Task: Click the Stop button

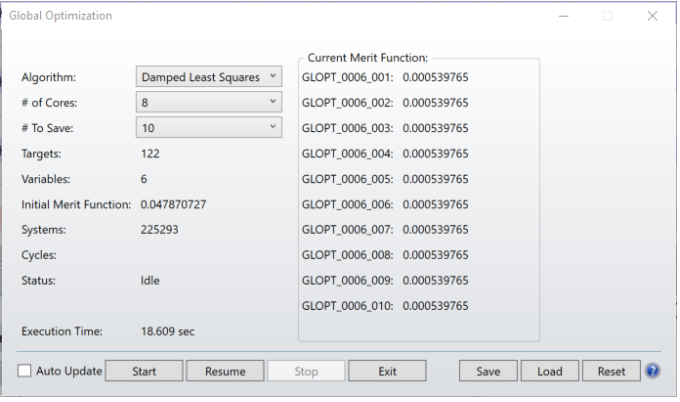Action: tap(306, 371)
